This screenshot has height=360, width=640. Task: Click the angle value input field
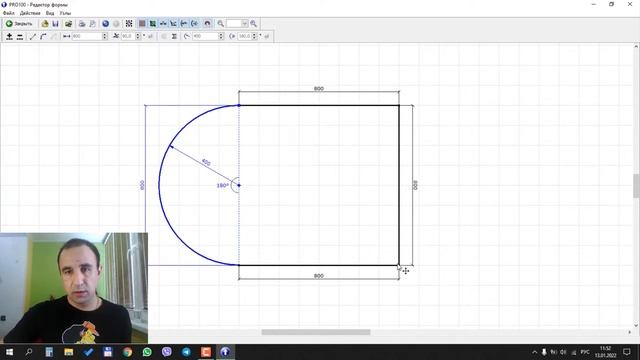128,36
